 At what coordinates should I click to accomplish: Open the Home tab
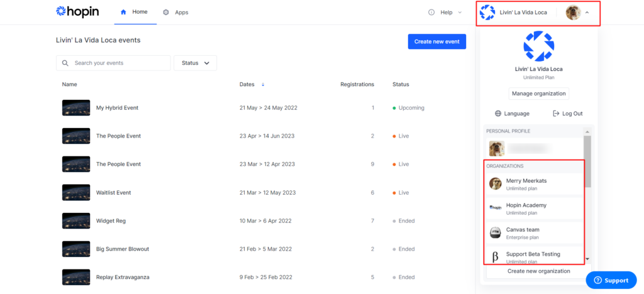pos(135,12)
